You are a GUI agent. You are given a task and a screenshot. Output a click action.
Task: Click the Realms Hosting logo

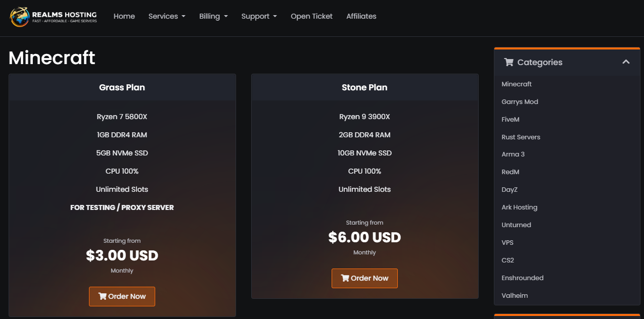53,17
